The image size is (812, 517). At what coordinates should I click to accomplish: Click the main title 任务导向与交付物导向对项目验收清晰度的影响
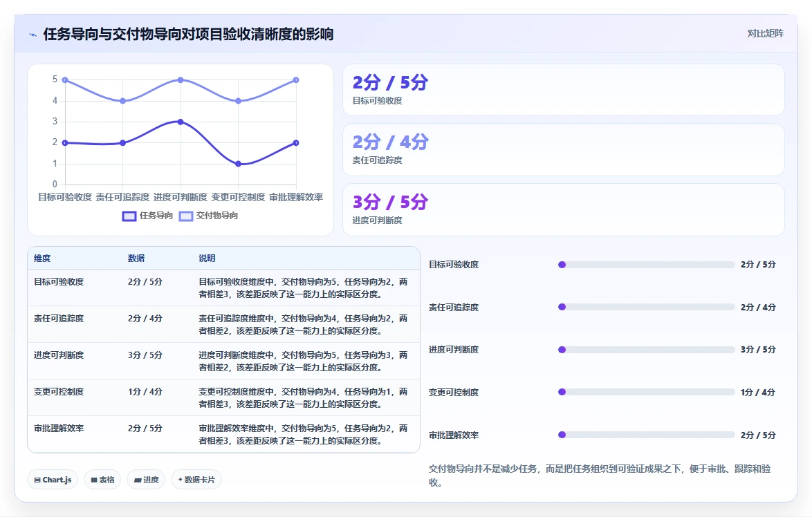tap(189, 34)
